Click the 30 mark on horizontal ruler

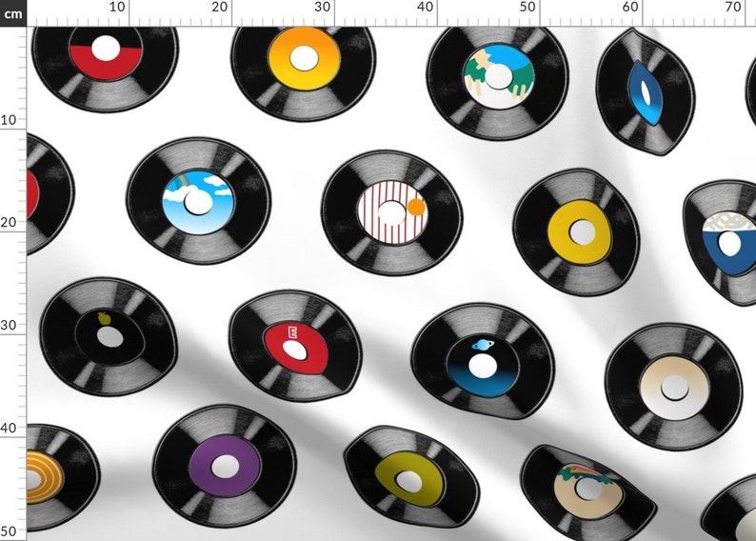(x=322, y=8)
